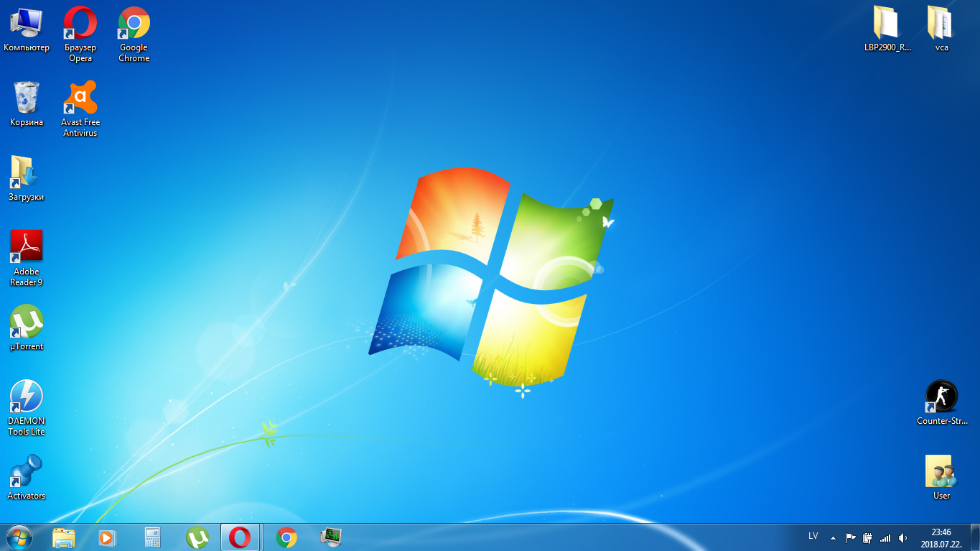Viewport: 980px width, 551px height.
Task: Launch Windows Media Player from taskbar
Action: tap(108, 537)
